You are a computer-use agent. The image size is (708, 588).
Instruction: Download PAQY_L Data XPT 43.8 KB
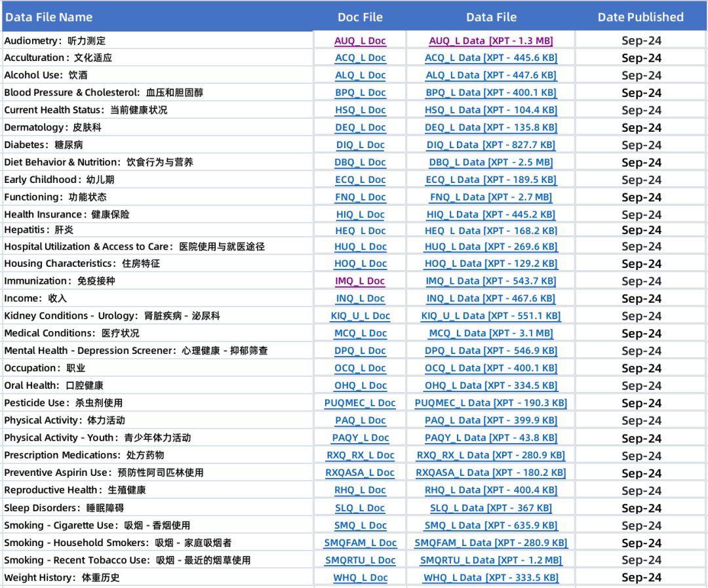(491, 438)
